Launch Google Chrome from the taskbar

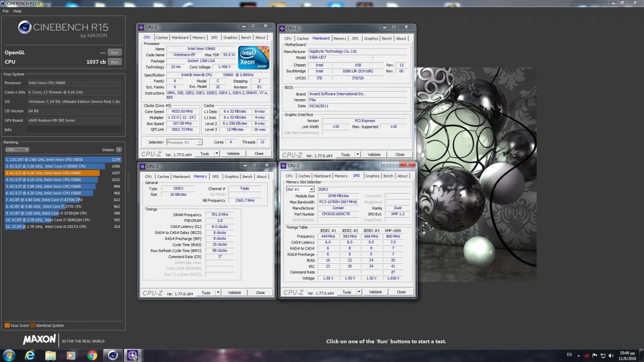click(x=92, y=355)
